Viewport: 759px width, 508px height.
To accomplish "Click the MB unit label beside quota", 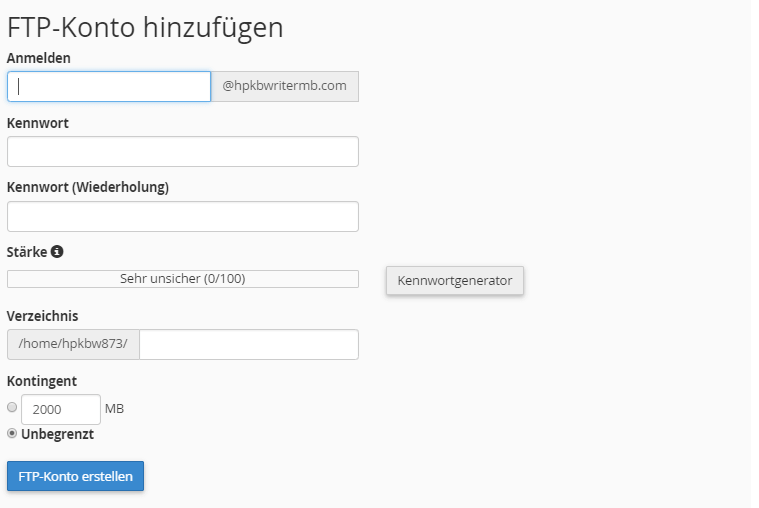I will pyautogui.click(x=114, y=409).
